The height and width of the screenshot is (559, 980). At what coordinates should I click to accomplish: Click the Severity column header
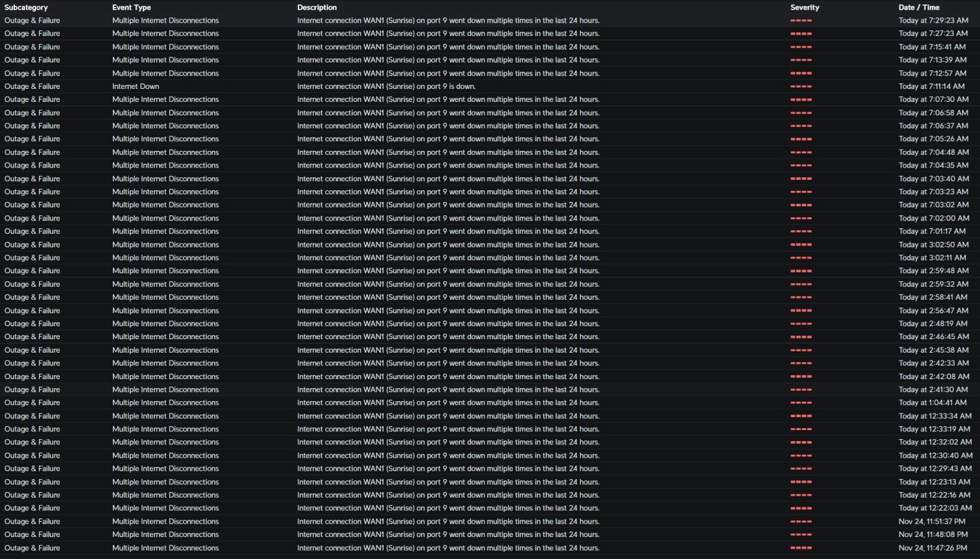[805, 7]
